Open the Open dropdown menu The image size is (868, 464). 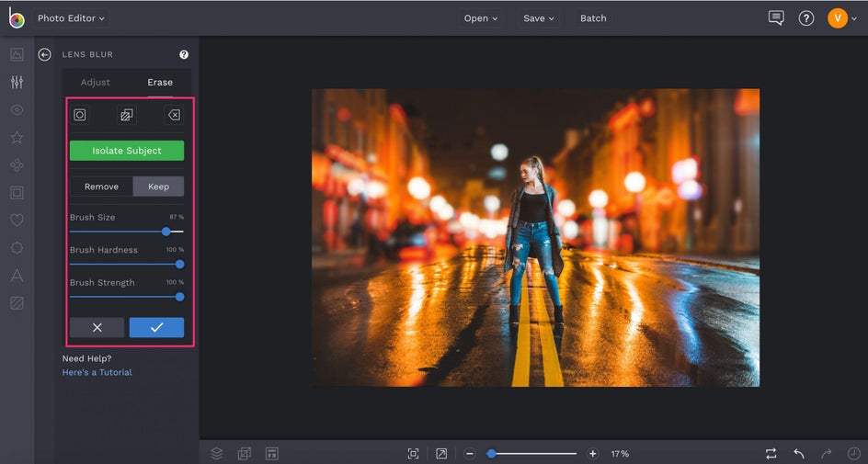coord(481,18)
